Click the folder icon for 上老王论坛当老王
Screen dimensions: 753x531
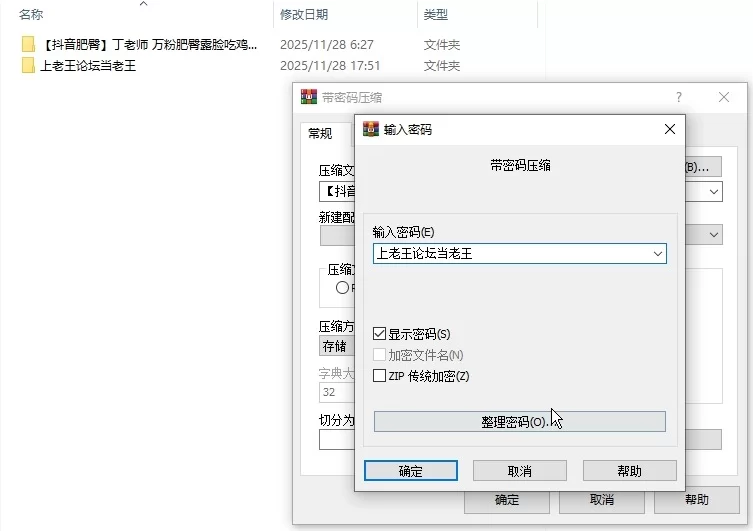tap(28, 66)
